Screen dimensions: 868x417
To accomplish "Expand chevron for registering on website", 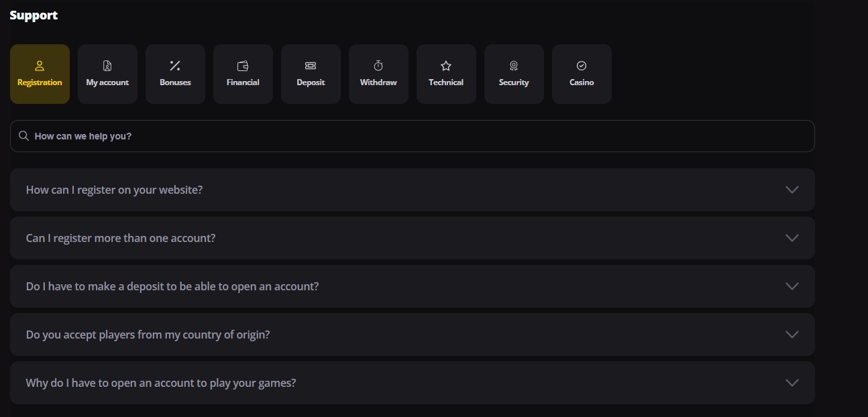I will 792,190.
